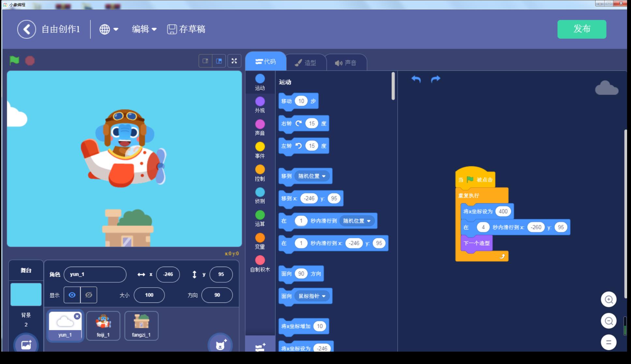The height and width of the screenshot is (364, 631).
Task: Delete the yun_1 sprite with x
Action: tap(77, 316)
